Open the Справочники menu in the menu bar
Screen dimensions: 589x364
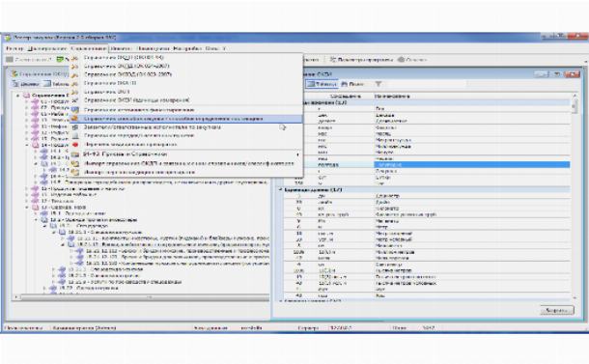89,48
